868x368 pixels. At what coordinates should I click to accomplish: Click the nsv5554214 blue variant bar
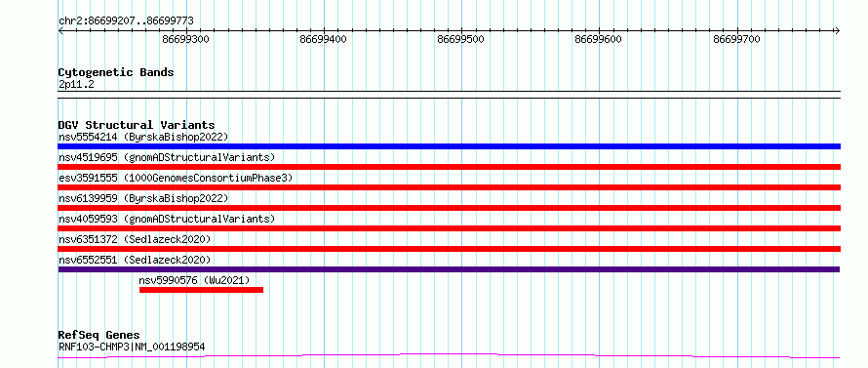449,146
